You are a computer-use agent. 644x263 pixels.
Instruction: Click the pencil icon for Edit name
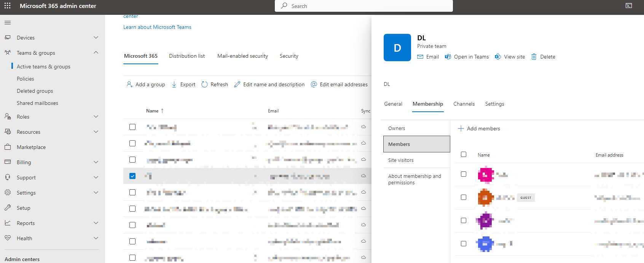237,84
